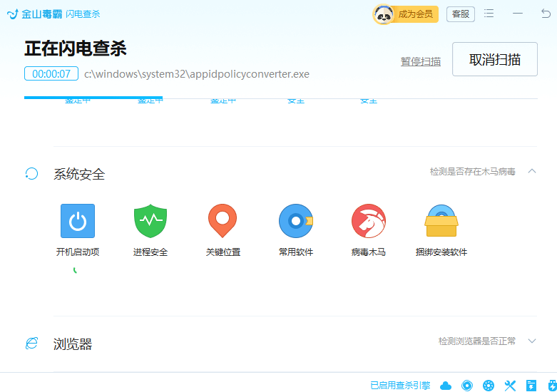Viewport: 557px width, 392px height.
Task: Select the 关键位置 location pin icon
Action: click(223, 221)
